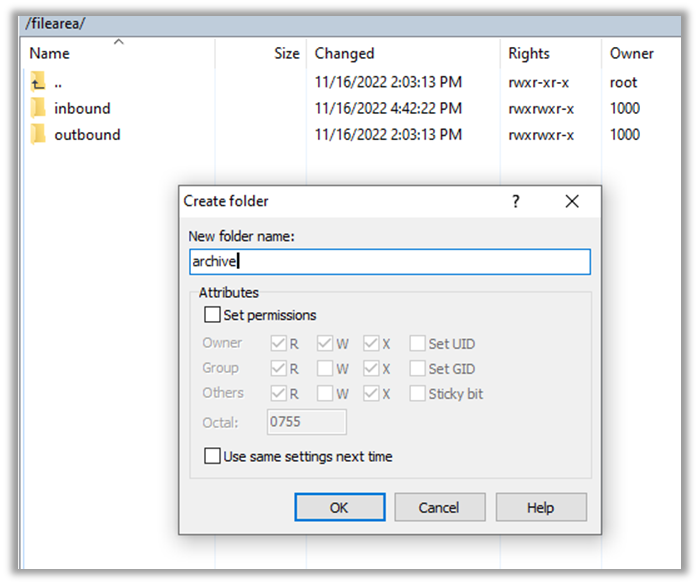Click the parent directory up-arrow icon
Screen dimensions: 699x585
38,83
